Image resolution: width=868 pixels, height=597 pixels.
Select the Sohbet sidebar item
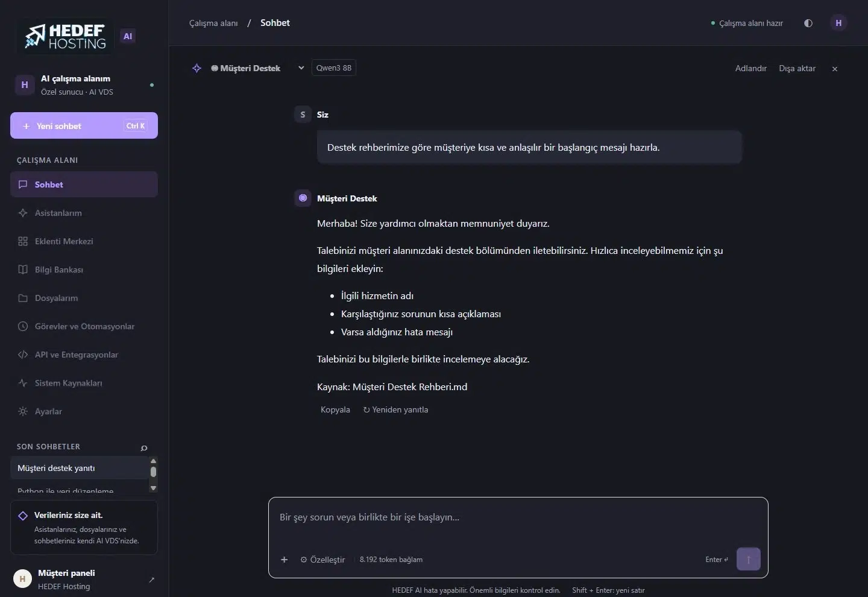pos(84,185)
